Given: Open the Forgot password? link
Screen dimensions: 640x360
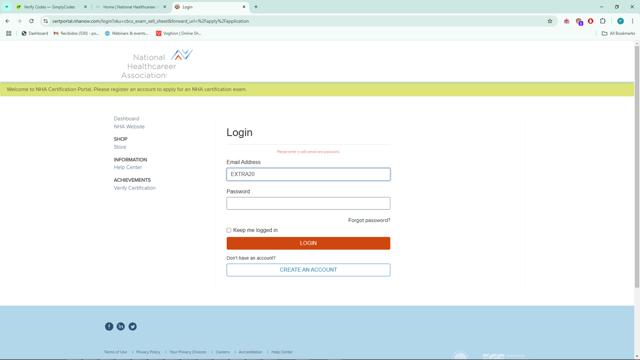Looking at the screenshot, I should tap(369, 220).
